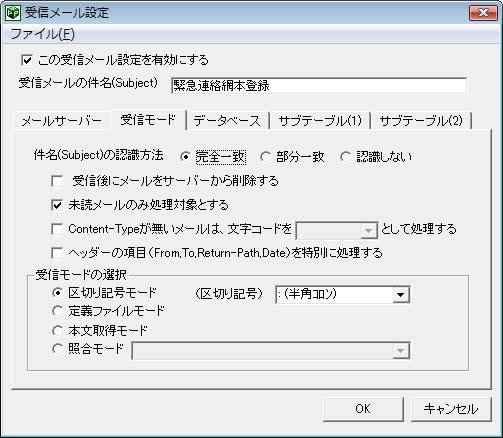Viewport: 503px width, 438px height.
Task: Switch to the データベース tab
Action: coord(227,120)
